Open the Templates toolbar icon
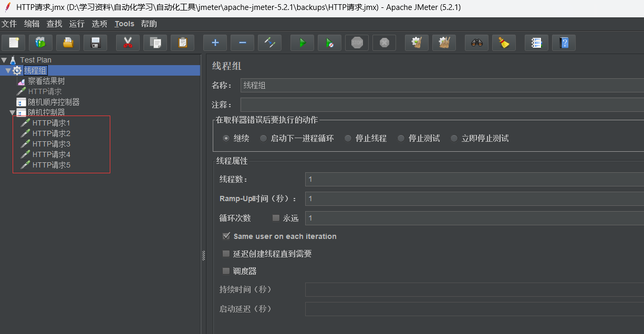This screenshot has width=644, height=334. point(40,43)
